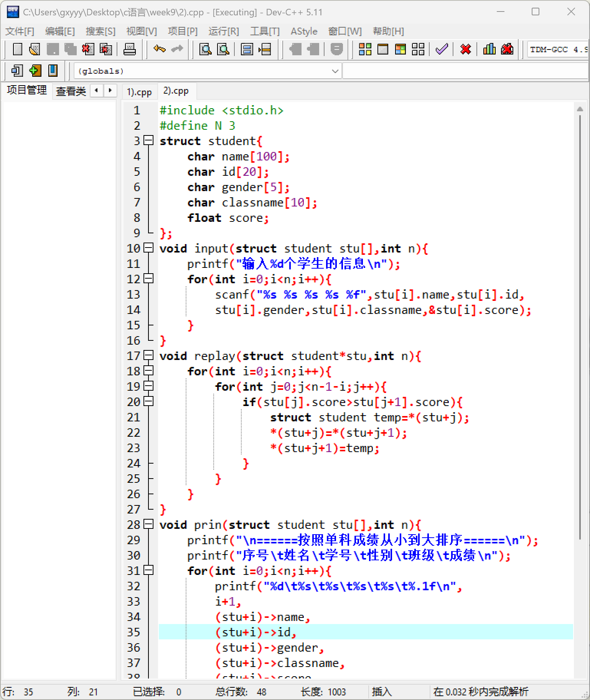The image size is (590, 700).
Task: Delete profiling information icon
Action: click(x=507, y=49)
